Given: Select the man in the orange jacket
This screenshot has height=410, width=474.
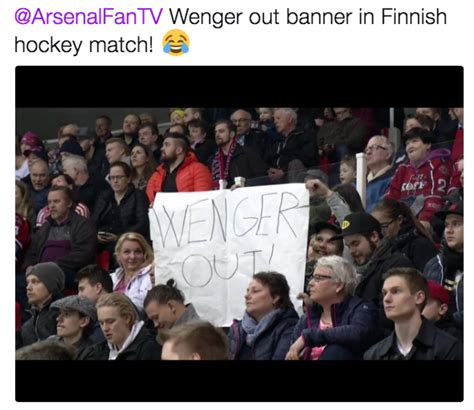Looking at the screenshot, I should [178, 167].
